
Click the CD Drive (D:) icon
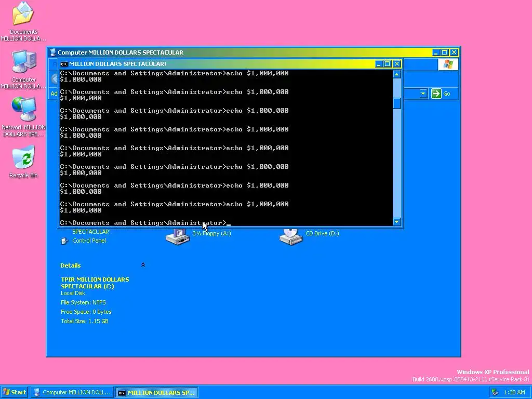(x=291, y=236)
